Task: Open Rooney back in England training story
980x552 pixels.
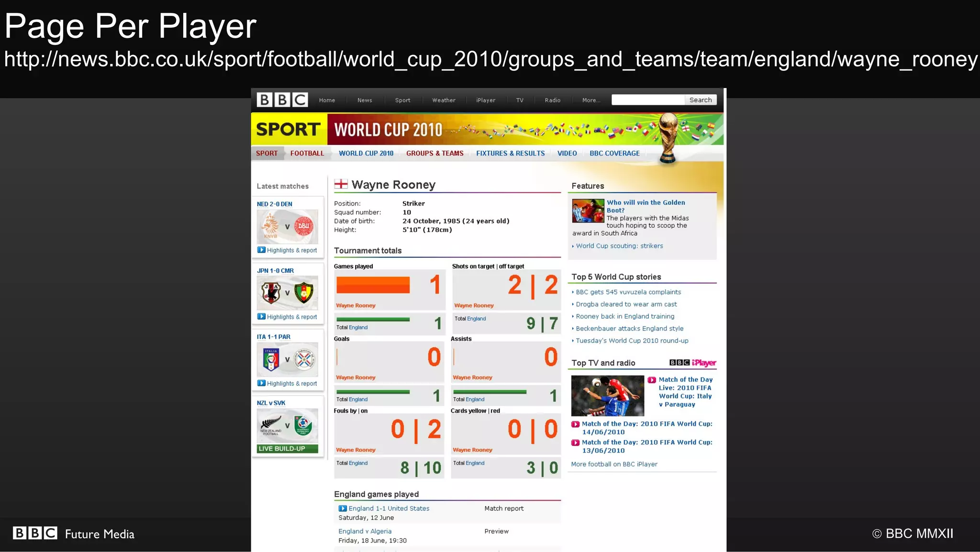Action: tap(625, 316)
